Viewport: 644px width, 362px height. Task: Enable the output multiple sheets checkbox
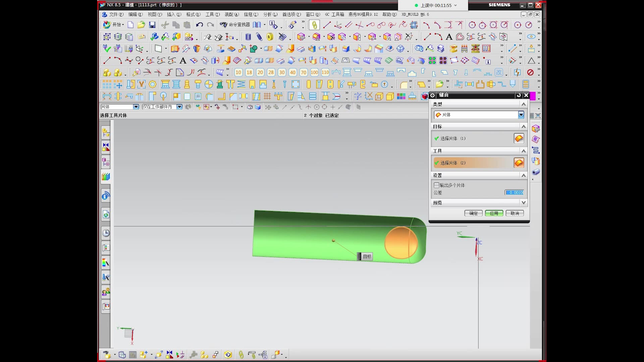tap(436, 185)
